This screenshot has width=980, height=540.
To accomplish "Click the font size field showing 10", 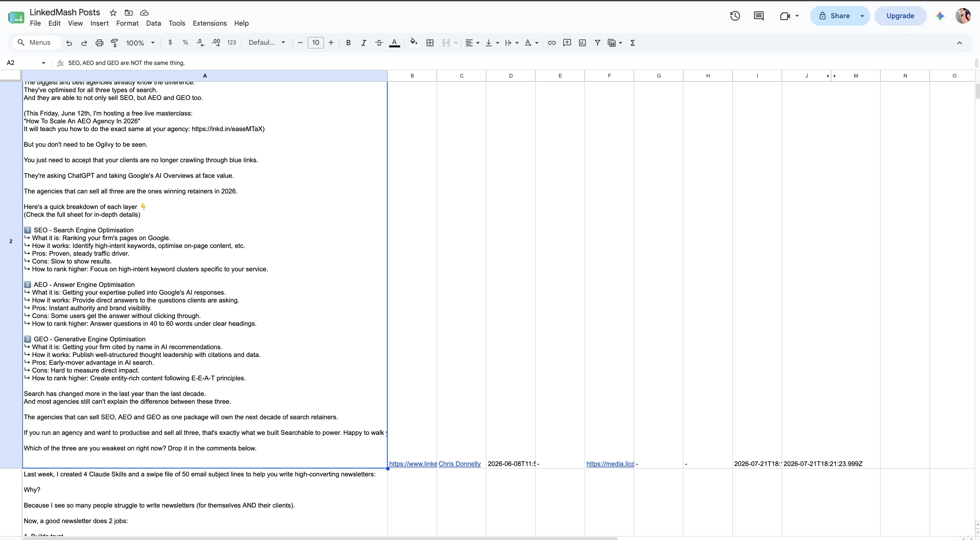I will (x=316, y=43).
